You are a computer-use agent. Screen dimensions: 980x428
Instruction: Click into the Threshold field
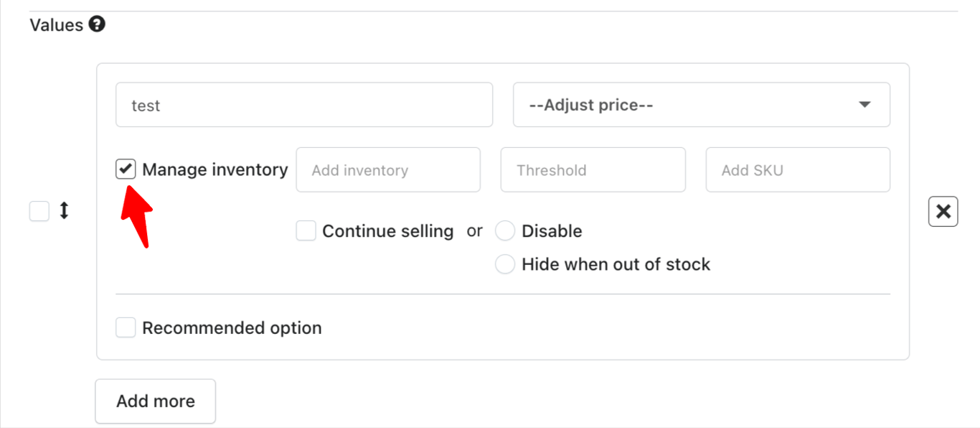[593, 170]
